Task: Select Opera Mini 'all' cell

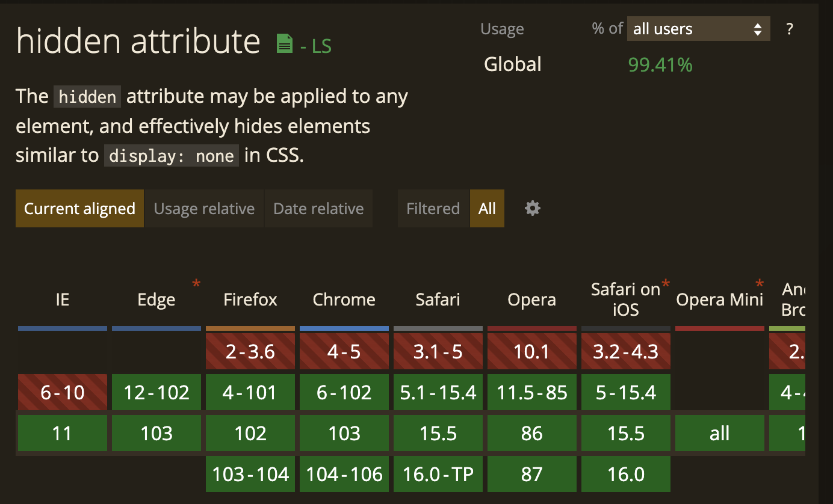Action: click(x=720, y=433)
